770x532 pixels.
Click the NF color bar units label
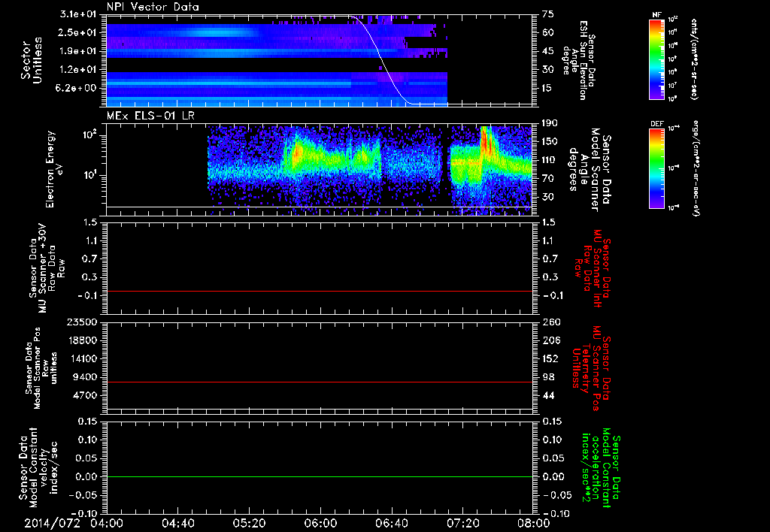pyautogui.click(x=694, y=59)
